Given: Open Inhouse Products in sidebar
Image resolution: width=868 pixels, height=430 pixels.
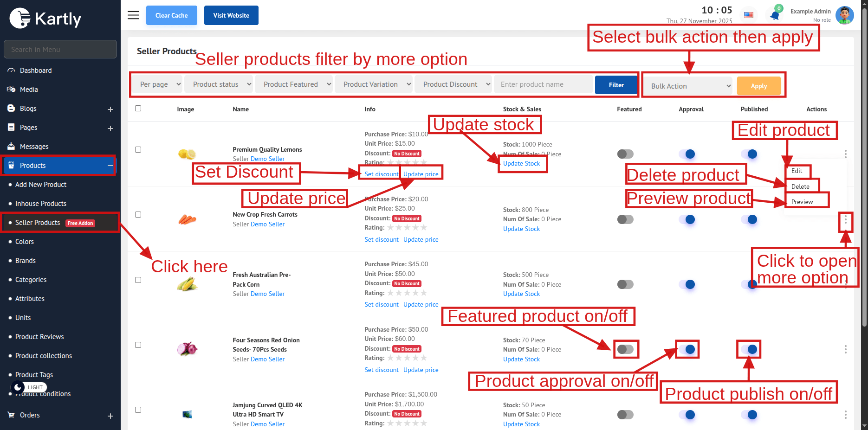Looking at the screenshot, I should (41, 204).
